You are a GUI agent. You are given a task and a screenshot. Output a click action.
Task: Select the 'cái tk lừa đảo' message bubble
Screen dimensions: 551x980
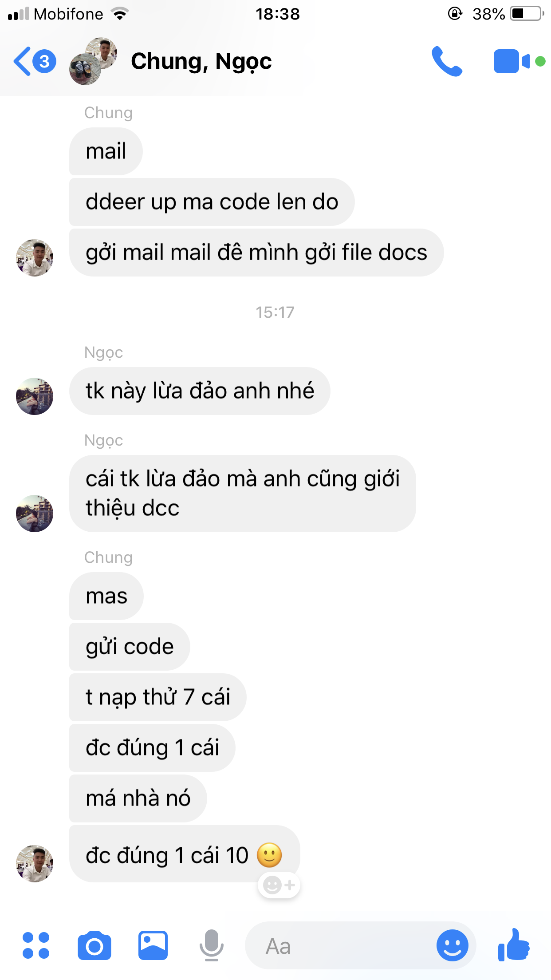coord(242,494)
